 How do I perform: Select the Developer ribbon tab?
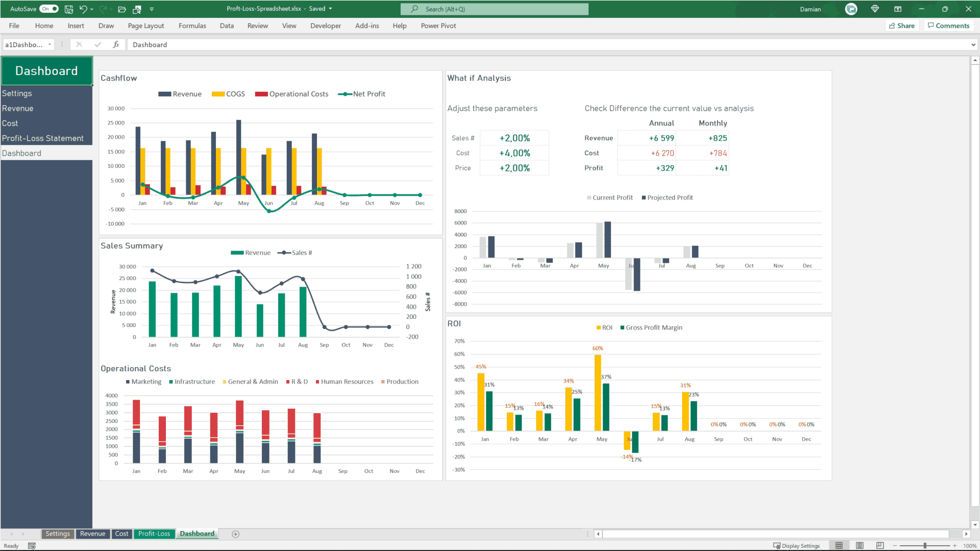(326, 26)
